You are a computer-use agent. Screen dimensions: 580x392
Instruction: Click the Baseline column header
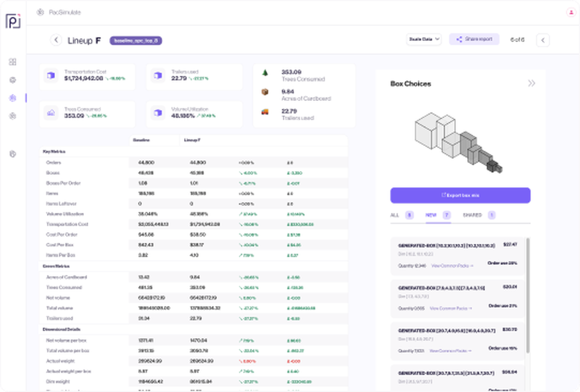point(142,140)
